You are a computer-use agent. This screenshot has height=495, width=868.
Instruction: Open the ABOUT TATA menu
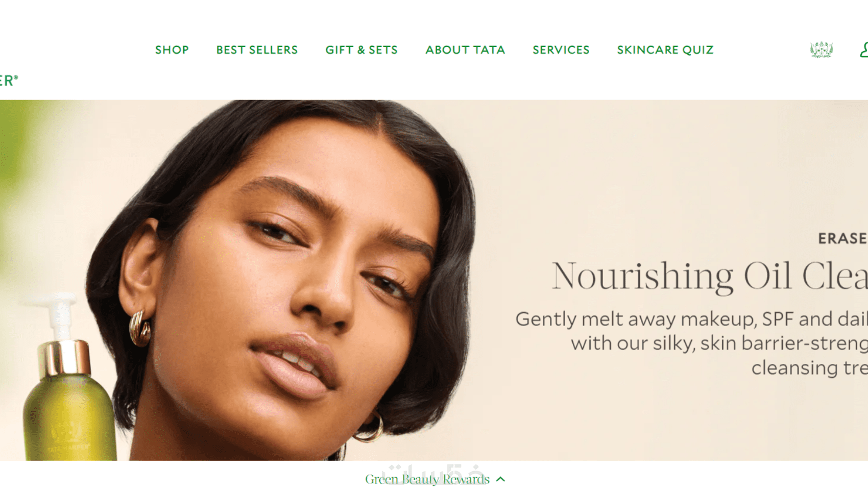[x=465, y=50]
